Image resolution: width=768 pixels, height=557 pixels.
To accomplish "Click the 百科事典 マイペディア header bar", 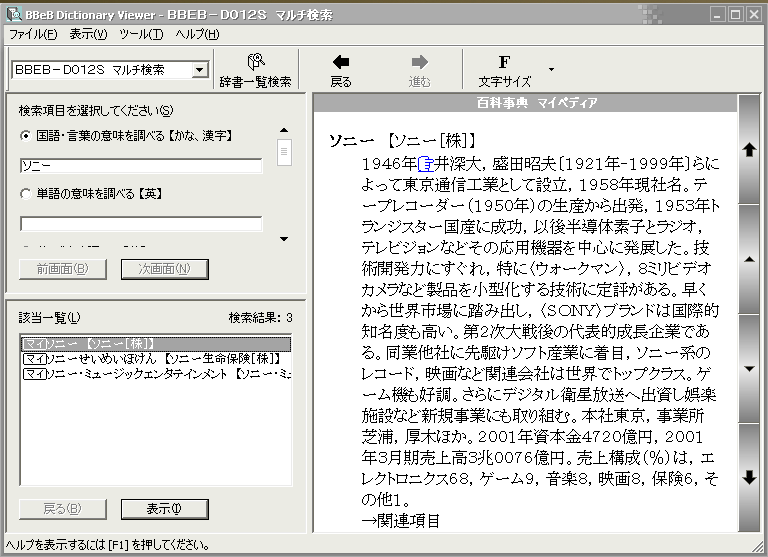I will click(x=525, y=103).
